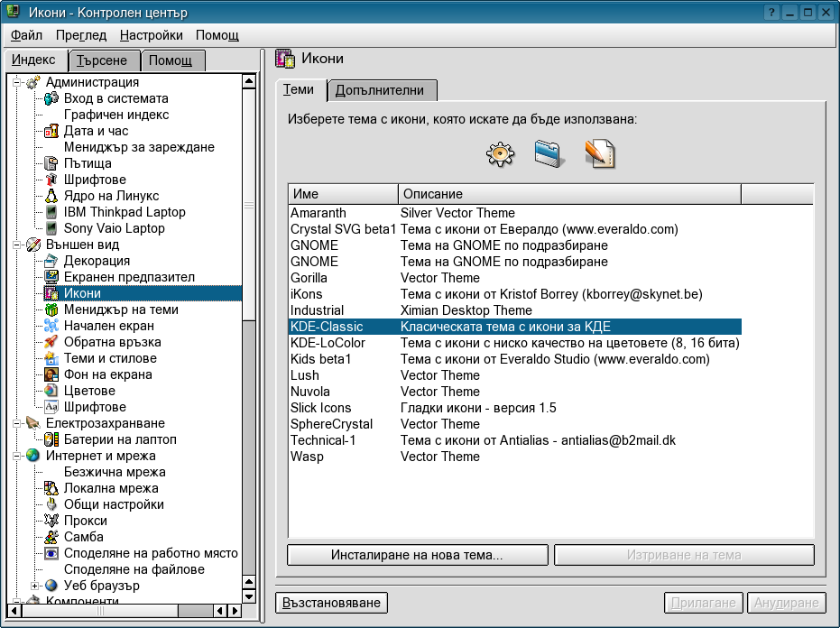Click the gear preview icon above theme list
This screenshot has height=628, width=840.
point(500,154)
